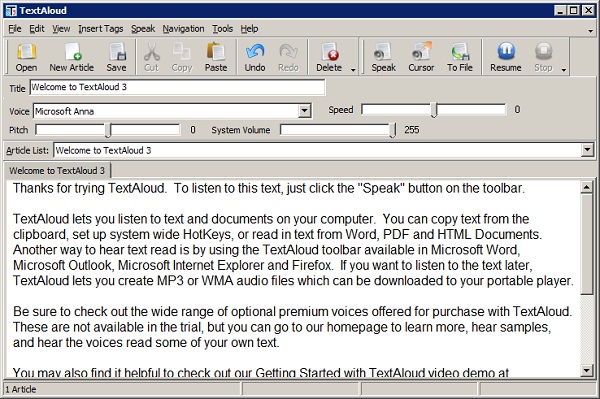The height and width of the screenshot is (399, 600).
Task: Close the TextAloud window
Action: click(x=588, y=10)
